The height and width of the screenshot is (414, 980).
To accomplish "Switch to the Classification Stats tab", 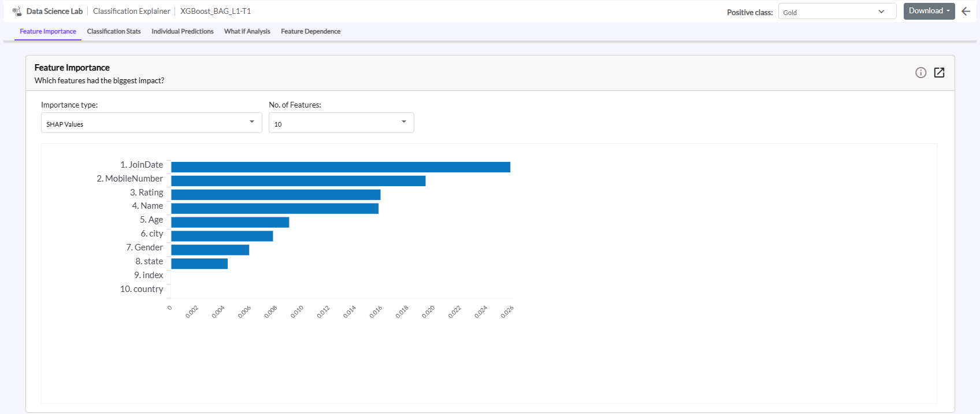I will 114,31.
